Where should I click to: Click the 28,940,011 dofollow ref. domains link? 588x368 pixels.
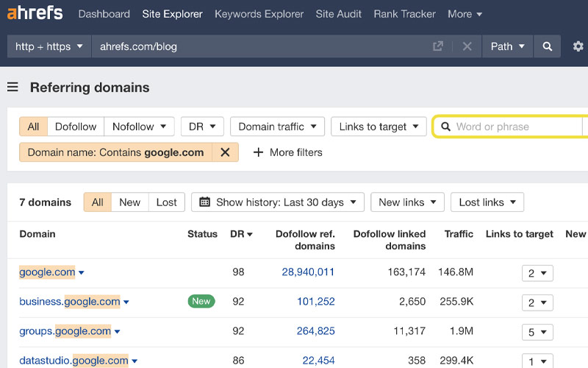click(x=308, y=272)
